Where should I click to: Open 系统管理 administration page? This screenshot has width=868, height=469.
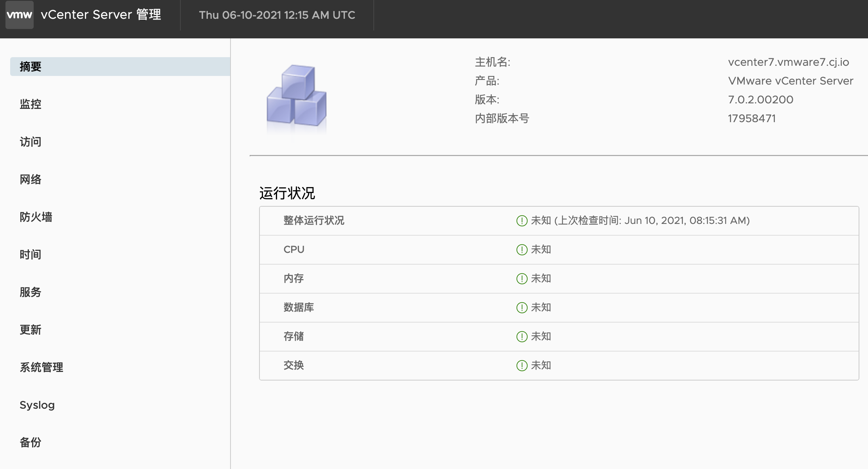(41, 367)
